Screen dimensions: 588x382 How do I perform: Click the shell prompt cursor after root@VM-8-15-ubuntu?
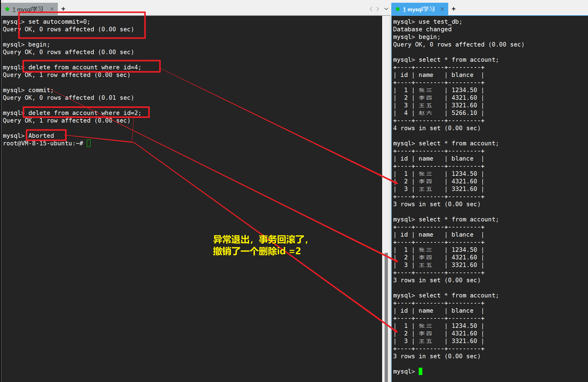[89, 143]
